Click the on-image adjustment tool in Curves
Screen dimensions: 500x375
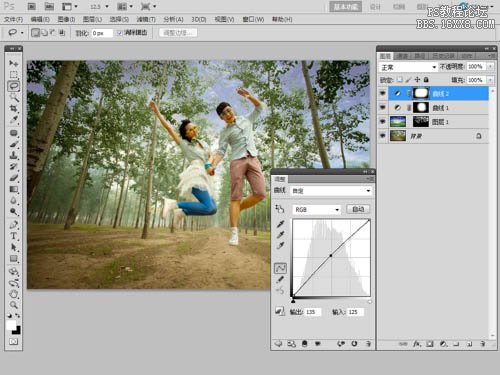[279, 209]
